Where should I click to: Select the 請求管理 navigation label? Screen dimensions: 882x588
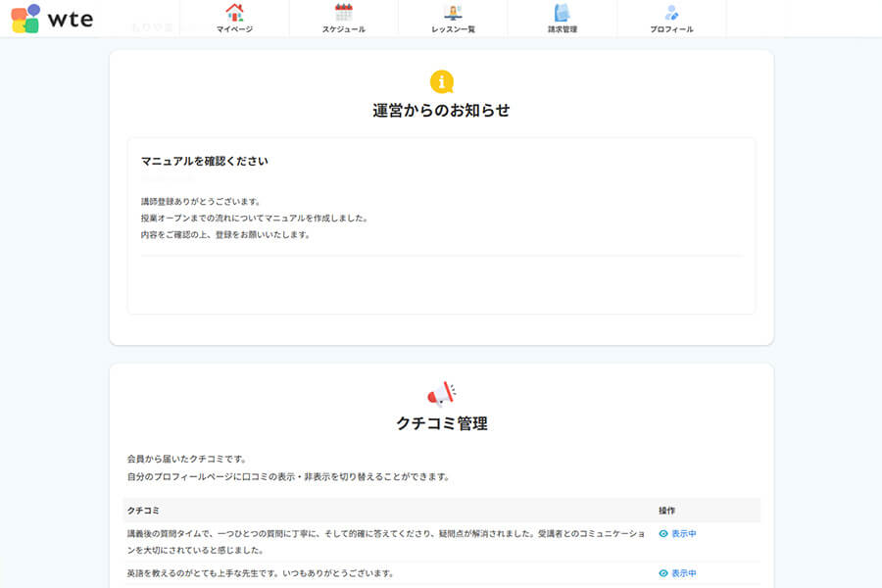click(x=562, y=27)
